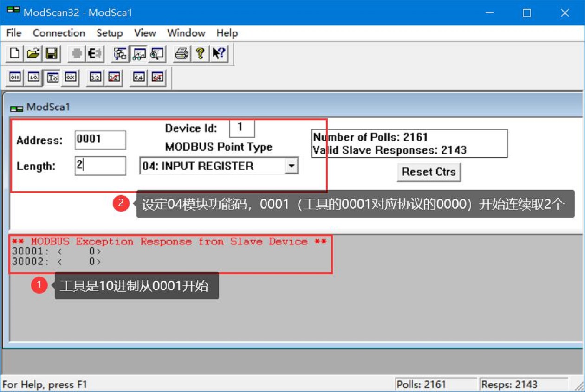Click the Disconnect toolbar icon

tap(94, 54)
